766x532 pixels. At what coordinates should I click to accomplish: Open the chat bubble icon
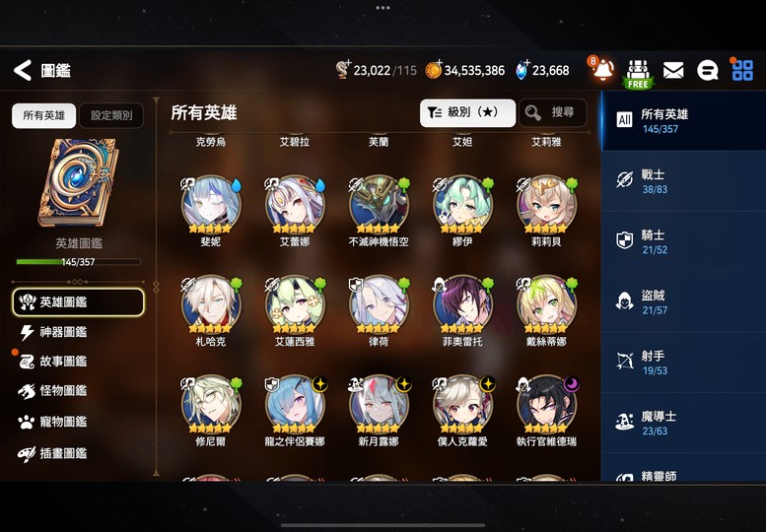(707, 71)
